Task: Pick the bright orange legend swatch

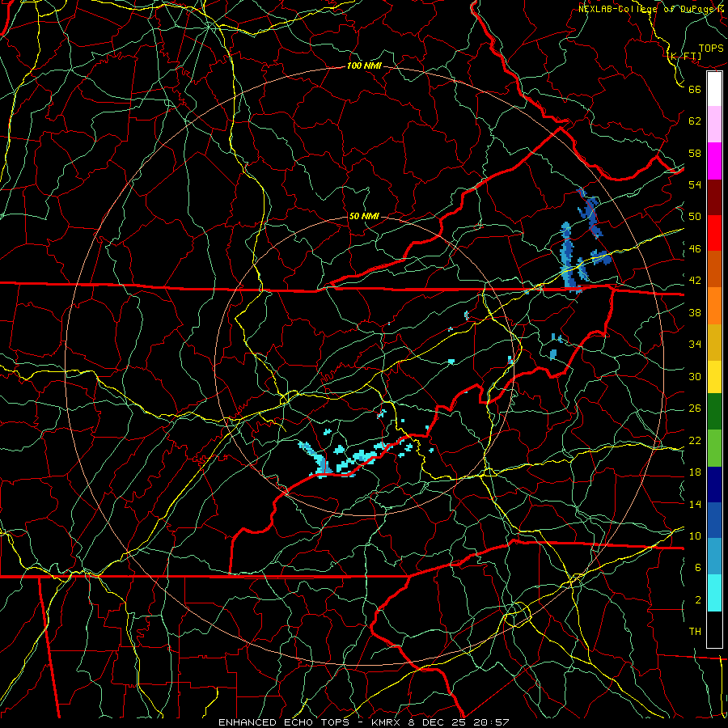Action: [714, 306]
